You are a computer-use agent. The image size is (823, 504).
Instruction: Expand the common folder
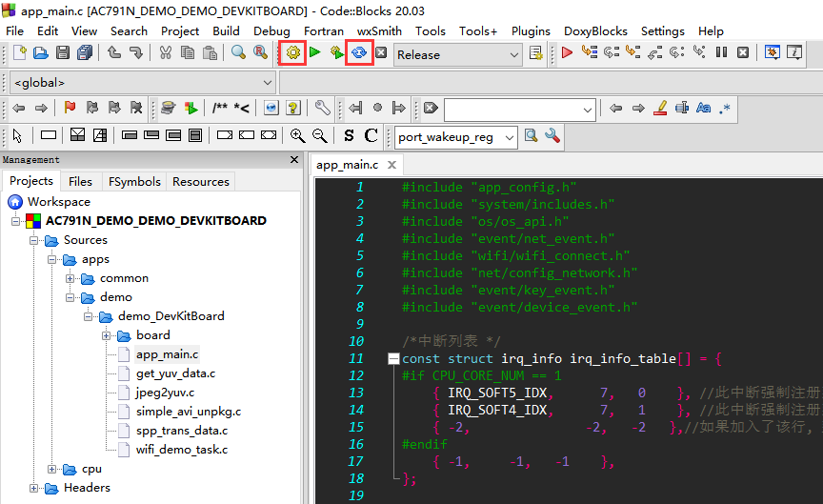(x=70, y=278)
